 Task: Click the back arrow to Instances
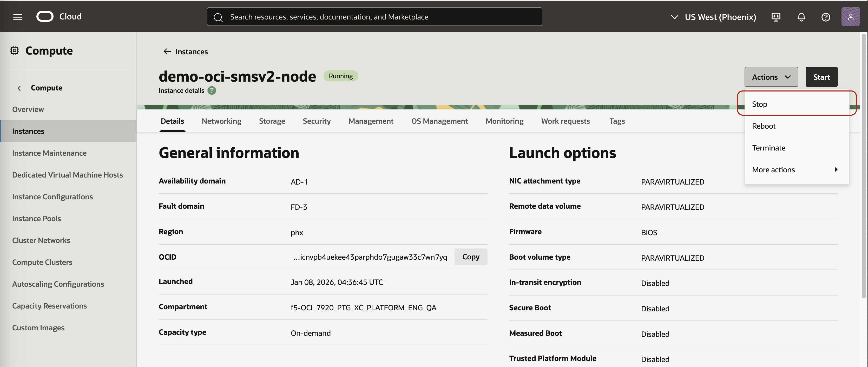pyautogui.click(x=167, y=51)
